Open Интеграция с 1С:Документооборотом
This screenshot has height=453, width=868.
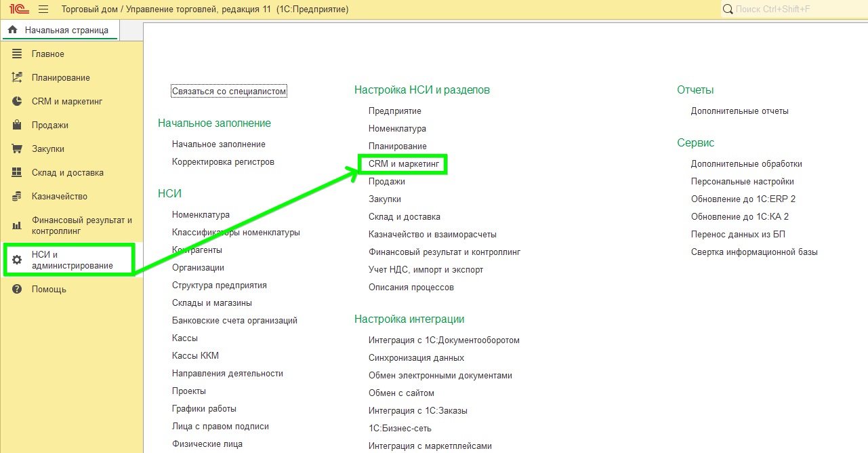tap(444, 340)
